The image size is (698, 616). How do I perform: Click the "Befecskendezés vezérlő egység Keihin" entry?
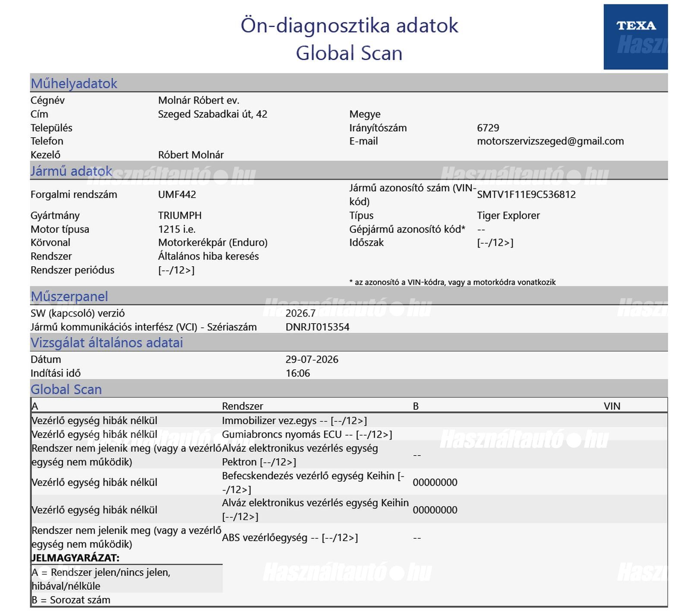click(313, 483)
